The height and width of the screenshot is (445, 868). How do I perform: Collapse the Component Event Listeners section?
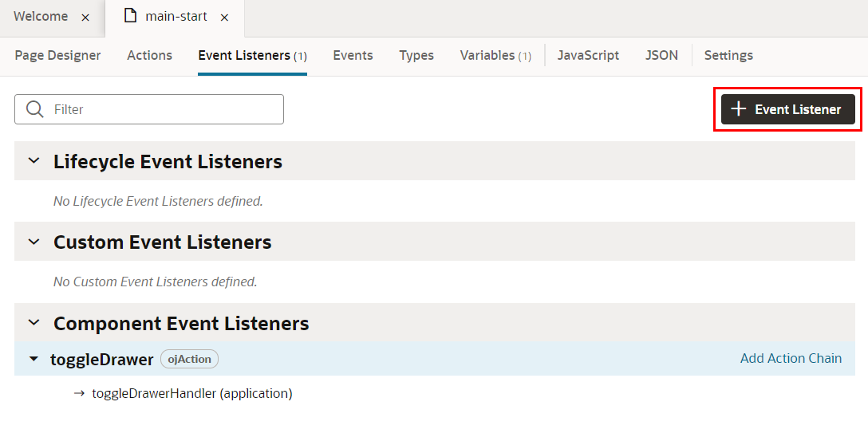coord(34,322)
